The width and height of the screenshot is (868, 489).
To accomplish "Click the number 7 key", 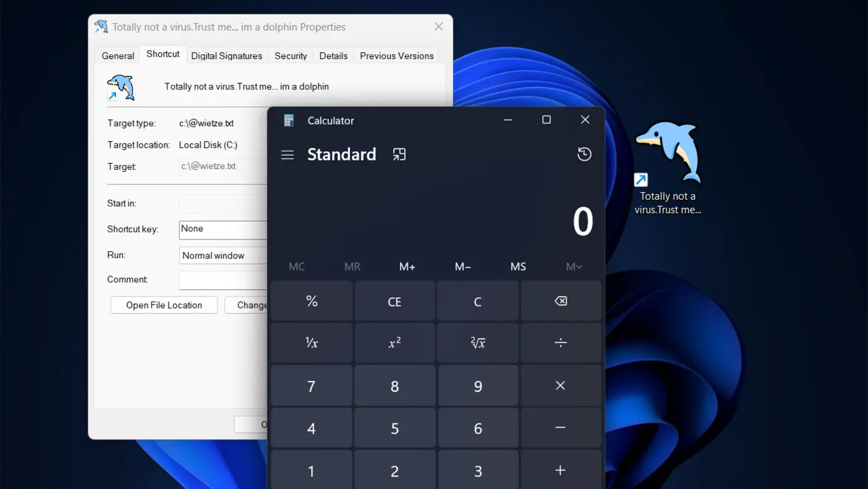I will click(x=311, y=387).
